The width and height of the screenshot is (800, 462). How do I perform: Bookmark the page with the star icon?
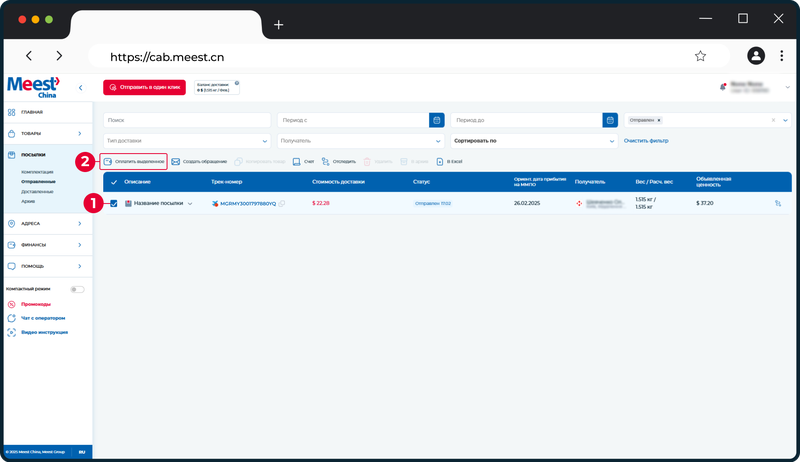tap(700, 56)
